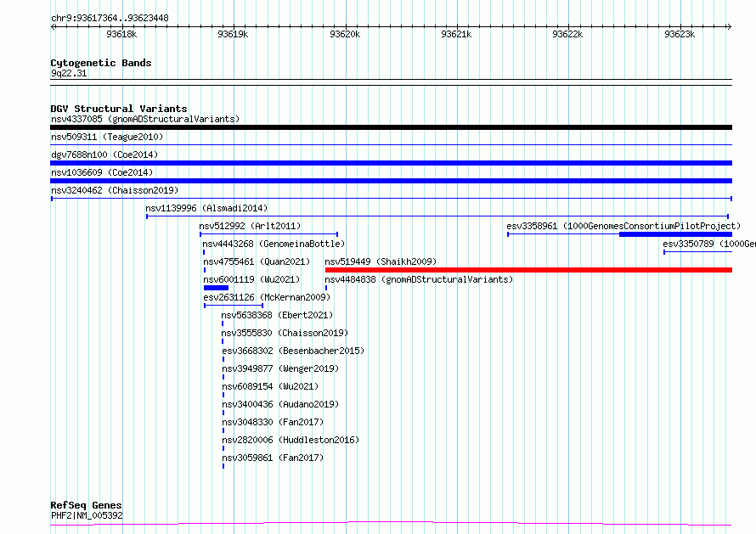Click the esv3358961 1000GenomesConsortiumPilotProject label
Image resolution: width=756 pixels, height=534 pixels.
[623, 226]
